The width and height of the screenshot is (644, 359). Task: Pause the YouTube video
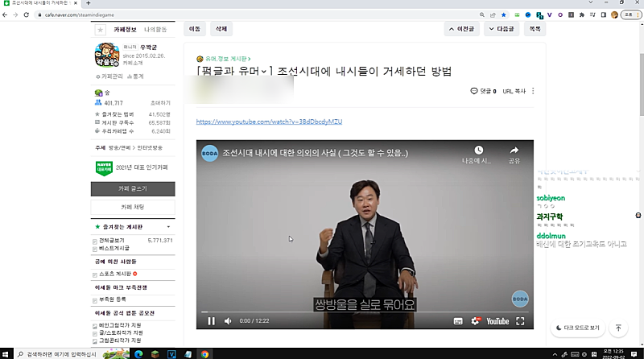pyautogui.click(x=211, y=321)
